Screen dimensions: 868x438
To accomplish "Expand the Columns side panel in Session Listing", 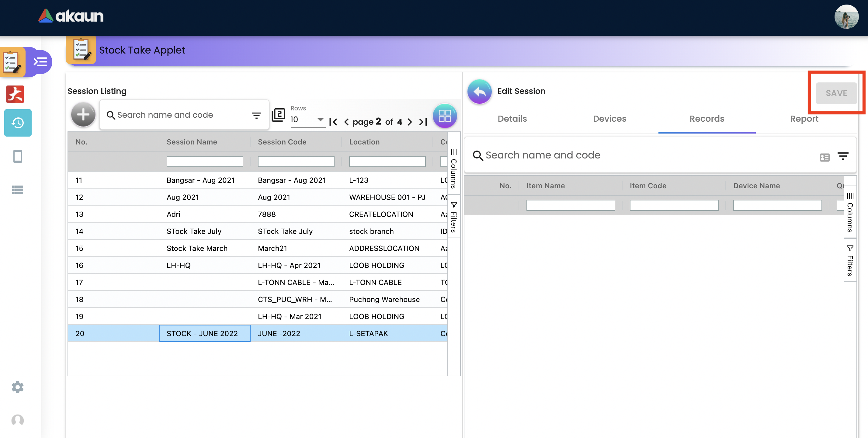I will click(x=454, y=169).
